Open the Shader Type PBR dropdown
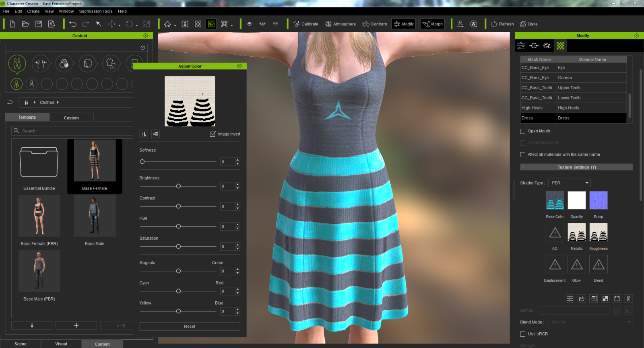Screen dimensions: 644x348 pos(570,183)
